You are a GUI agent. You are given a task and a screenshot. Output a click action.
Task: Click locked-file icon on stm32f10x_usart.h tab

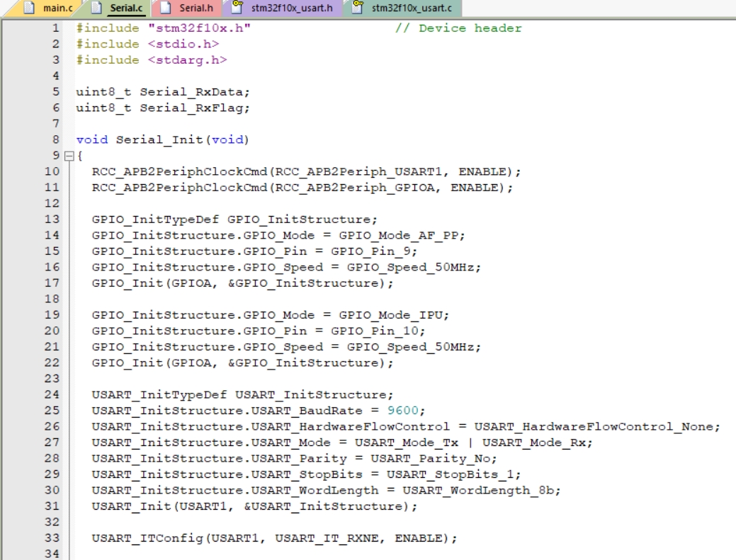(237, 7)
